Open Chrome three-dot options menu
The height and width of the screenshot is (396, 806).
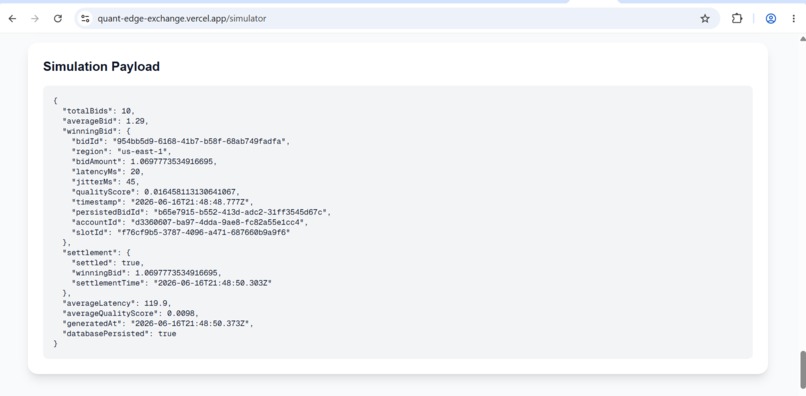794,19
